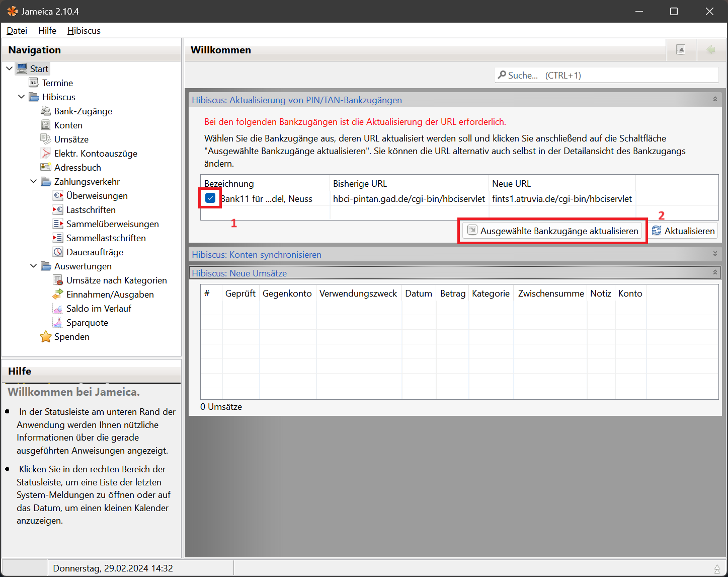The image size is (728, 577).
Task: Click the Aktualisieren button
Action: click(x=683, y=231)
